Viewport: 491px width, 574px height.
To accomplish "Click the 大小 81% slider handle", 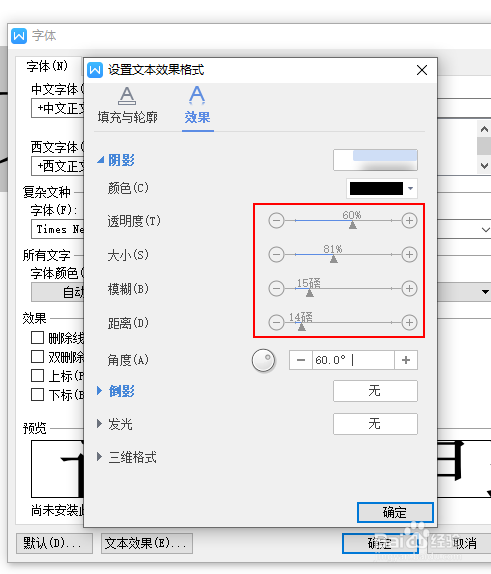I will point(334,259).
